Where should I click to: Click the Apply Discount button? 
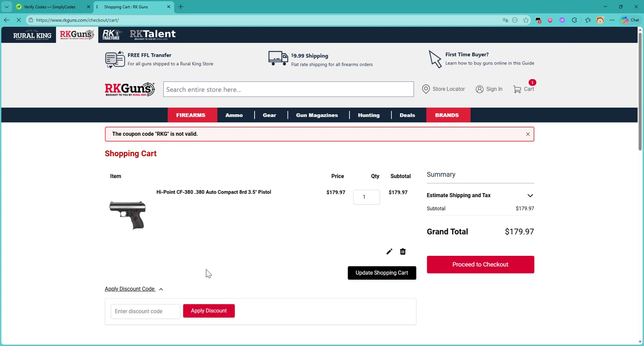tap(209, 311)
